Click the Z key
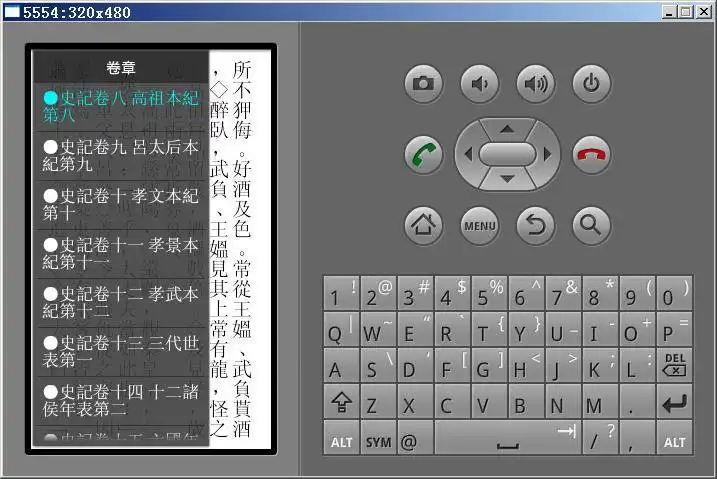The width and height of the screenshot is (717, 479). [x=379, y=402]
